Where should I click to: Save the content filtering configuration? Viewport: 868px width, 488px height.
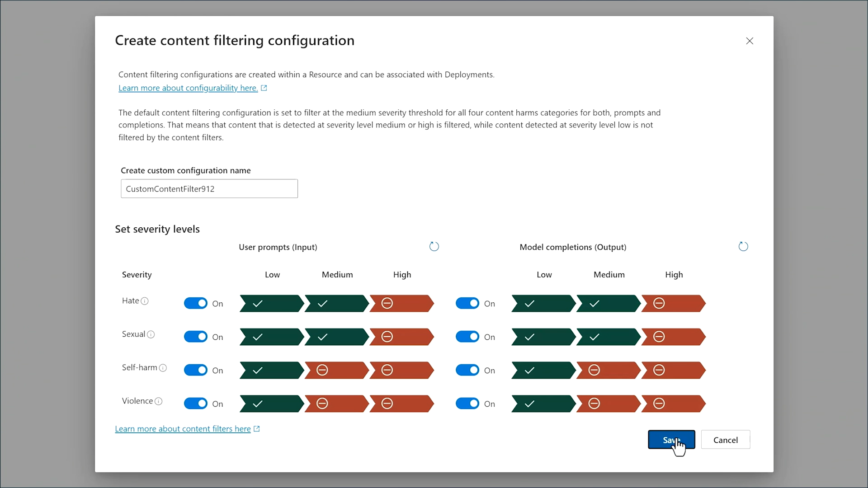(x=671, y=440)
